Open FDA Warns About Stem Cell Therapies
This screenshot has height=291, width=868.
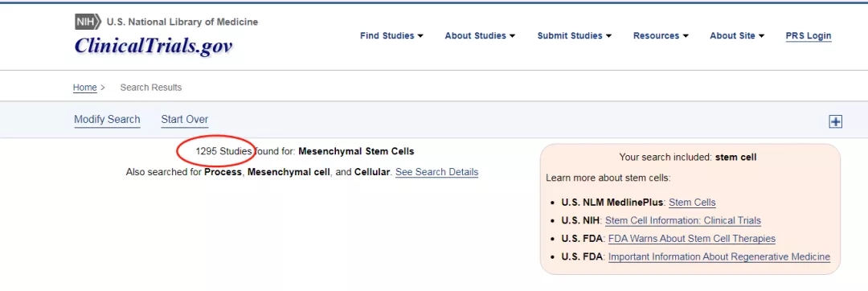(x=692, y=239)
